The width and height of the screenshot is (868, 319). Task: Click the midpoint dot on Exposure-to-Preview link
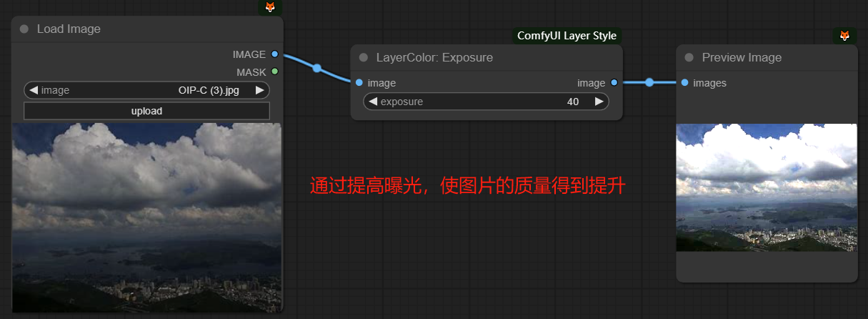[649, 83]
